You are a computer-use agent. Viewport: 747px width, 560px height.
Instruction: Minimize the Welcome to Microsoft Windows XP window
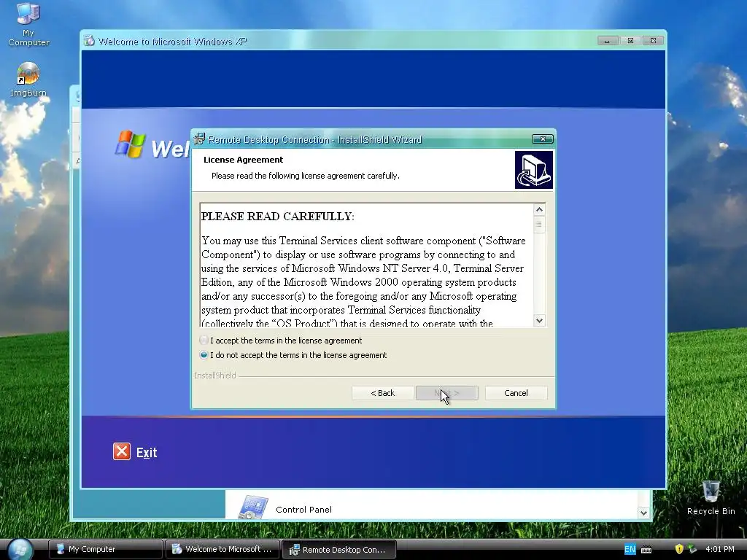point(607,41)
